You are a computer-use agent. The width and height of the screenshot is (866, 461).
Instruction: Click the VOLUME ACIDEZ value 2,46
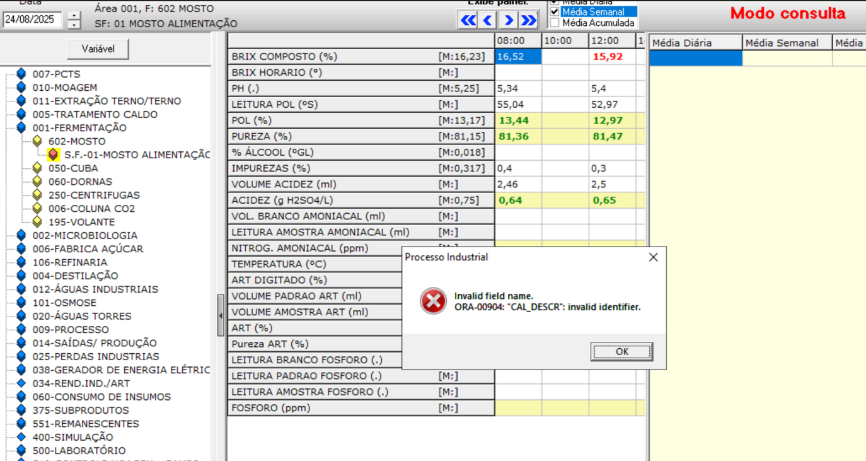pos(518,184)
